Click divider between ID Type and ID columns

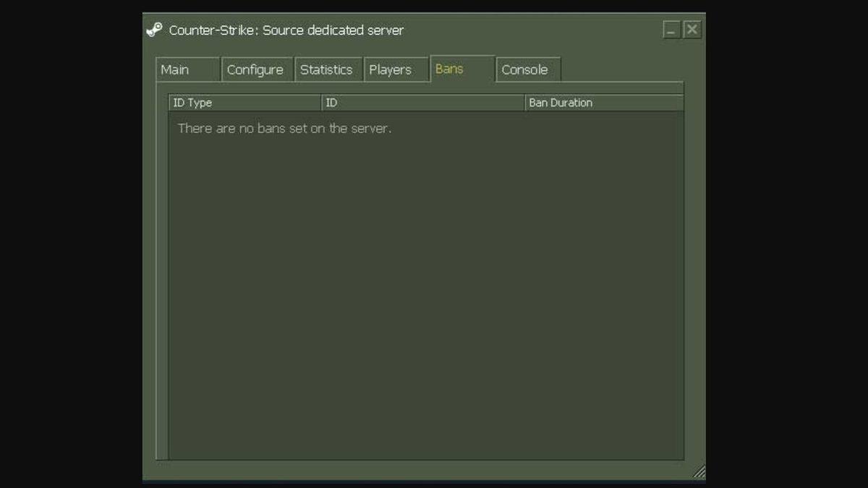pyautogui.click(x=321, y=103)
